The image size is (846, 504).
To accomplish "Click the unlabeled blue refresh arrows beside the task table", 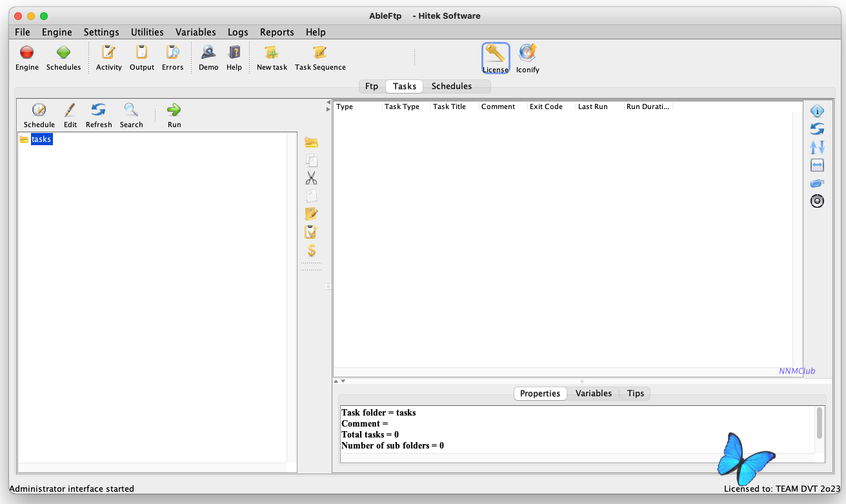I will coord(817,129).
